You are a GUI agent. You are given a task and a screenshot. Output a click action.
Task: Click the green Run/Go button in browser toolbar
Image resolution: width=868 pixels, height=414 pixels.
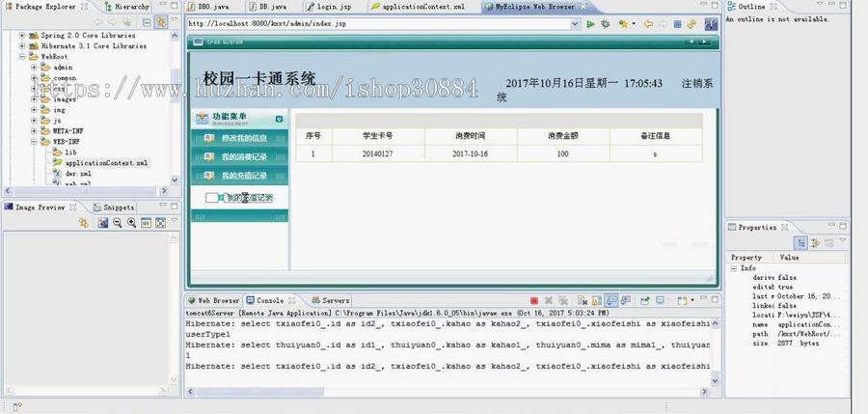(590, 24)
